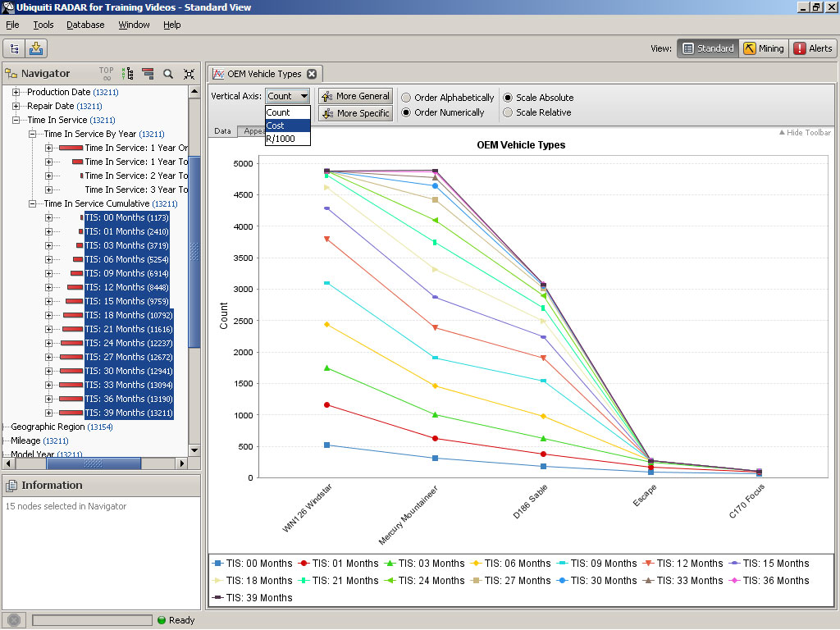Choose Cost in the Vertical Axis list
The image size is (840, 630).
(288, 126)
